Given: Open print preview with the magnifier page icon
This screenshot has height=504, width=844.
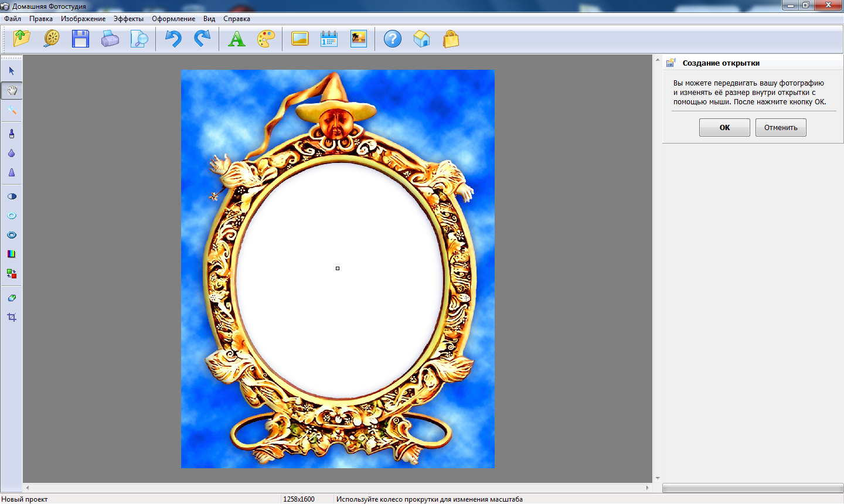Looking at the screenshot, I should pos(139,39).
